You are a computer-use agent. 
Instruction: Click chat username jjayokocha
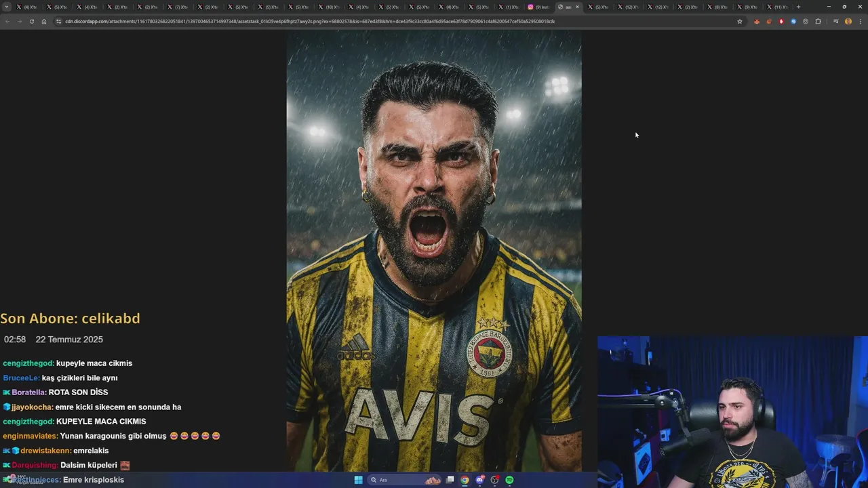click(32, 407)
